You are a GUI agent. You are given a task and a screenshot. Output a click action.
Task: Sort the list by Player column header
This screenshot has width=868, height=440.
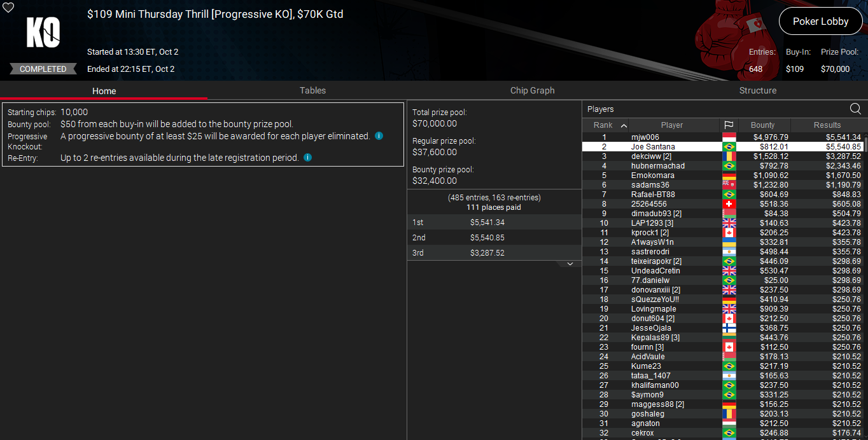coord(671,125)
